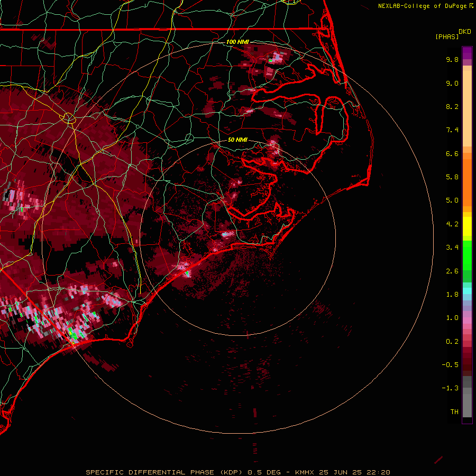Click the 0.2 value on the color scale
Image resolution: width=476 pixels, height=476 pixels.
452,342
